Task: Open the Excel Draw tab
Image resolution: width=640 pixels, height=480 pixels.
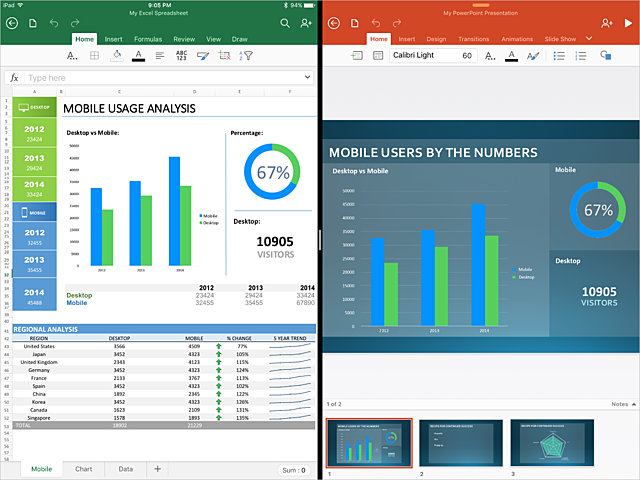Action: [x=240, y=39]
